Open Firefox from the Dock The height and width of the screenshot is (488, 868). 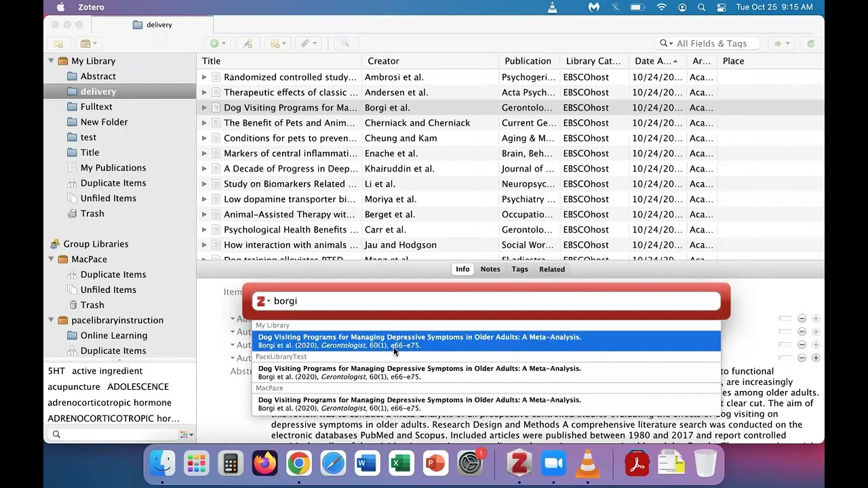click(264, 464)
